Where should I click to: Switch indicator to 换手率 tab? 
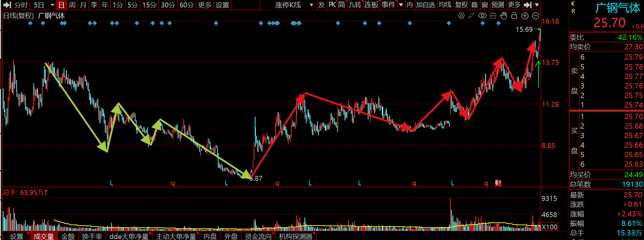(92, 236)
